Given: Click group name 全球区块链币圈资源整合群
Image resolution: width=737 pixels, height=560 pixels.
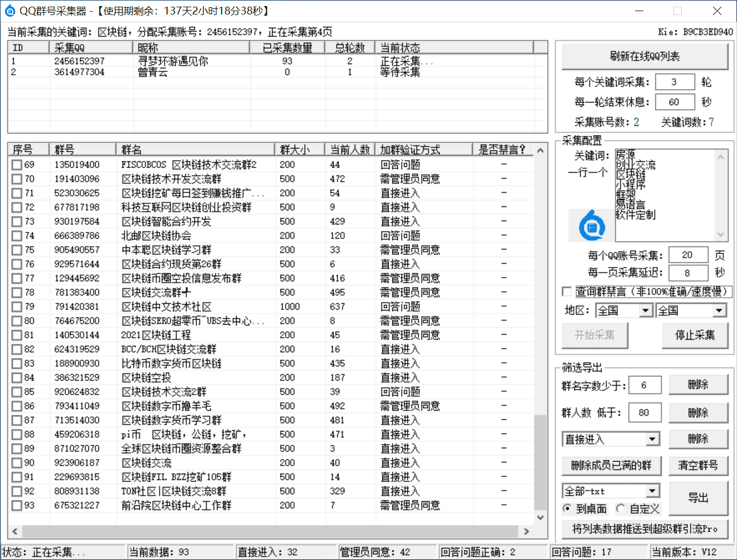Looking at the screenshot, I should click(181, 449).
